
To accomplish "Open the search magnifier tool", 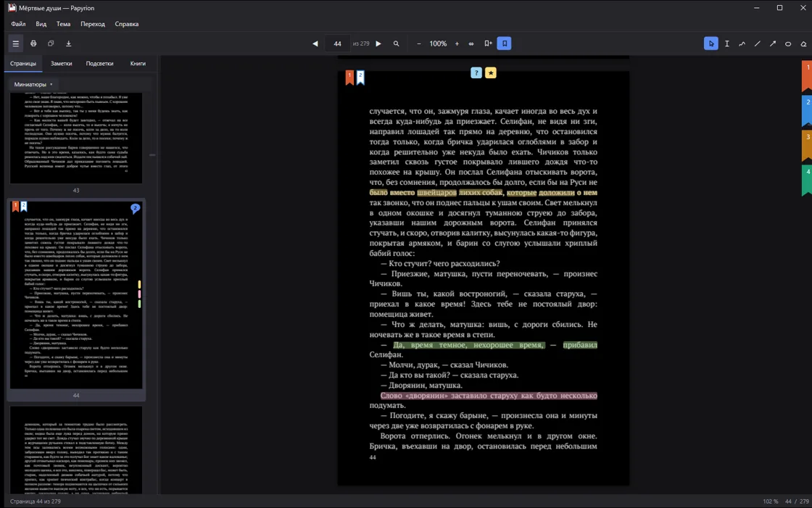I will coord(396,43).
